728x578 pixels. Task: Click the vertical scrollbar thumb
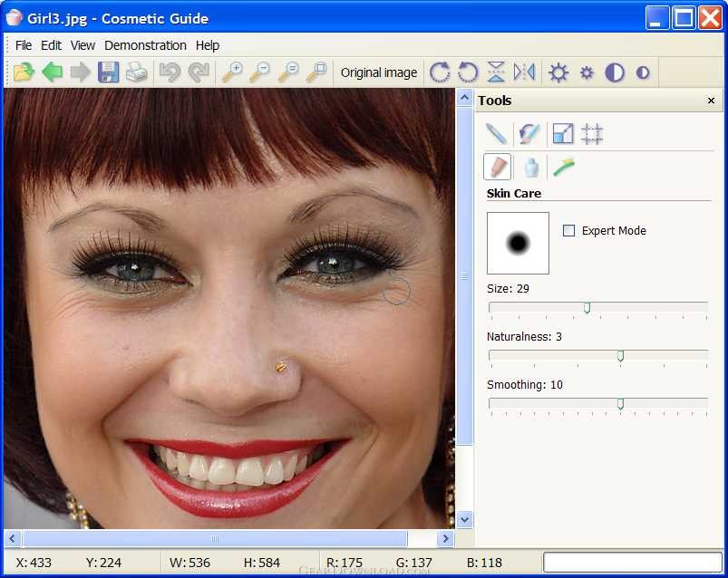(x=464, y=276)
